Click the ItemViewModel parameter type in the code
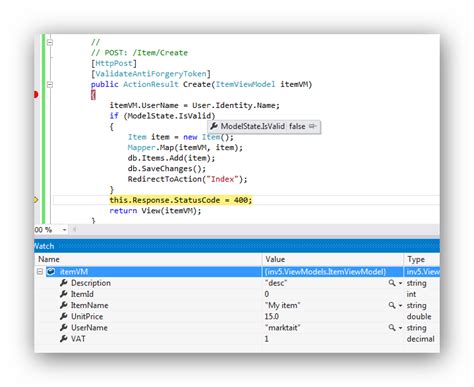 point(245,84)
